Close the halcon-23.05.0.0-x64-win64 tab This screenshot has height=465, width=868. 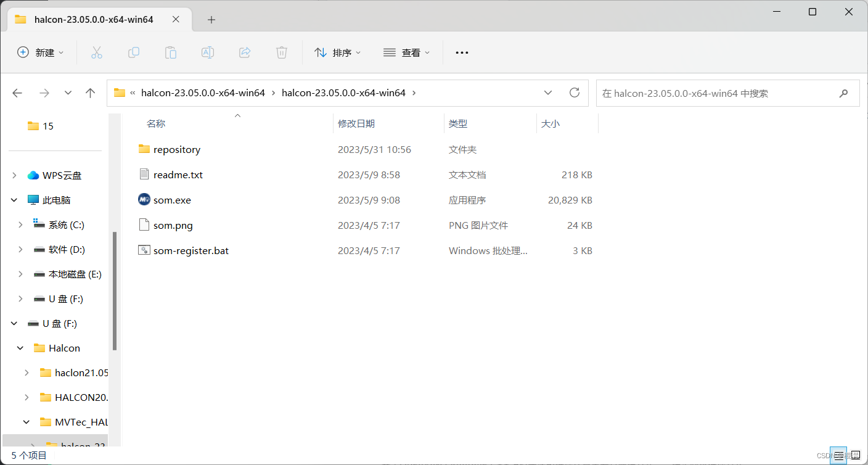coord(176,19)
